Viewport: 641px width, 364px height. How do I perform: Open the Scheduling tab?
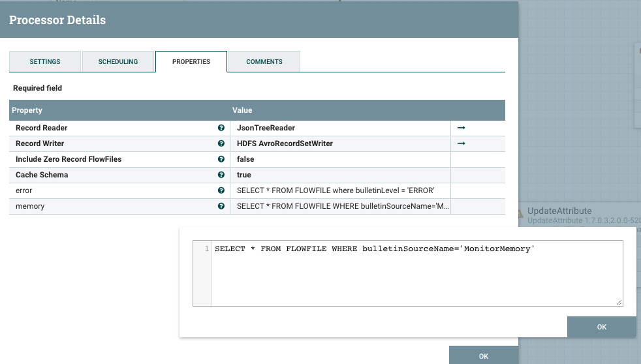pos(118,62)
